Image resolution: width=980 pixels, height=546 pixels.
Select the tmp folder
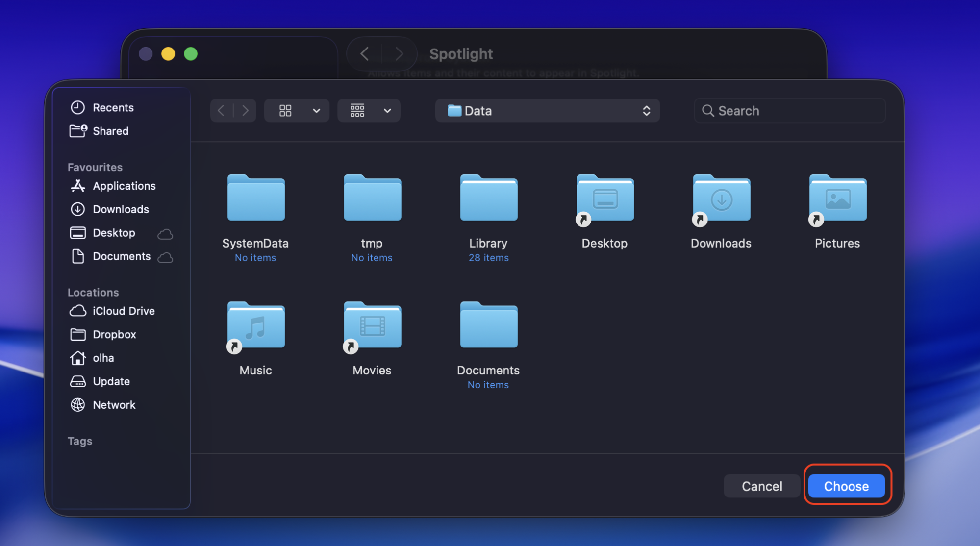point(372,198)
